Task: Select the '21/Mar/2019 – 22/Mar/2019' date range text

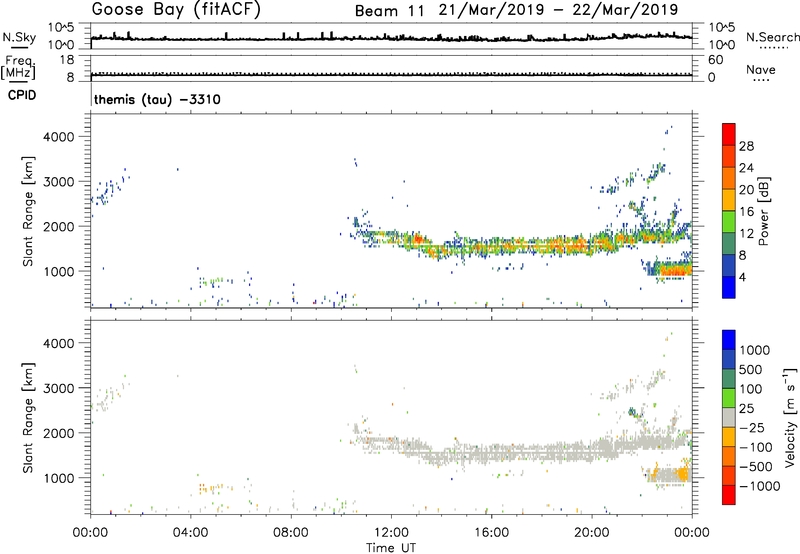Action: (558, 10)
